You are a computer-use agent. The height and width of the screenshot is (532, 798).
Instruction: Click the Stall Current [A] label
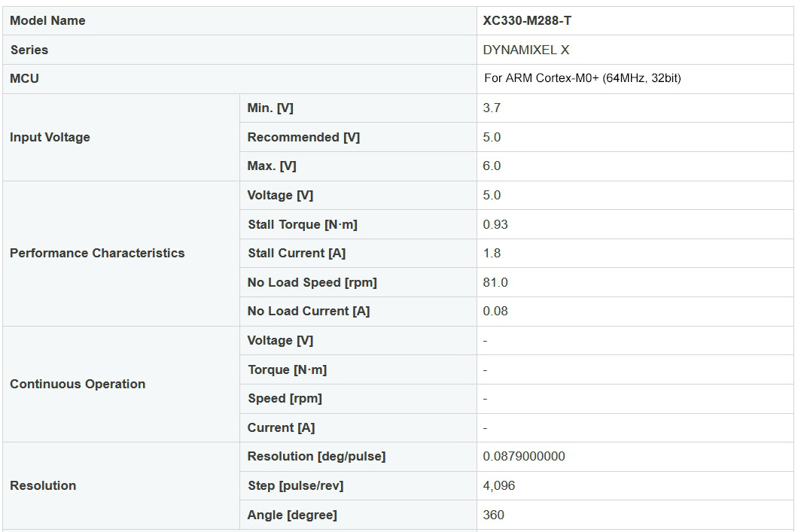point(297,253)
